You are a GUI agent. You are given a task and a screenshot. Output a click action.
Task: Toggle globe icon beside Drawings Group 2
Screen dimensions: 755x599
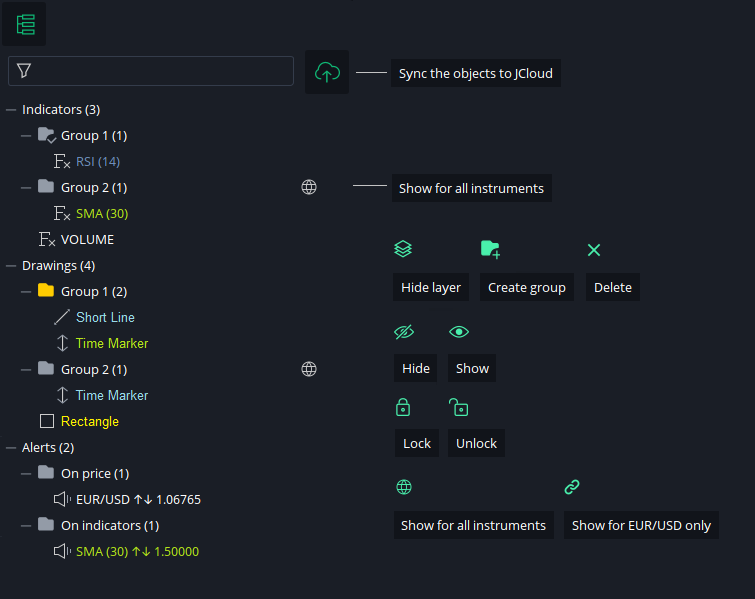(309, 369)
